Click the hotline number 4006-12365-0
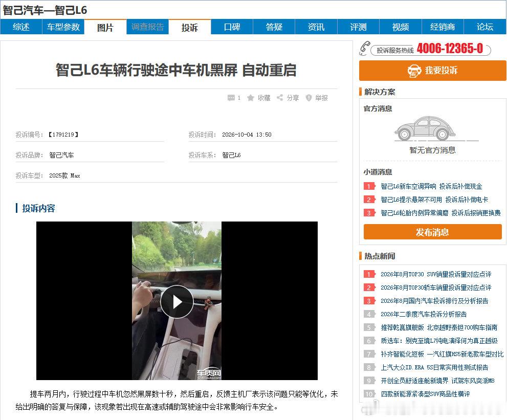The height and width of the screenshot is (420, 507). (x=450, y=49)
